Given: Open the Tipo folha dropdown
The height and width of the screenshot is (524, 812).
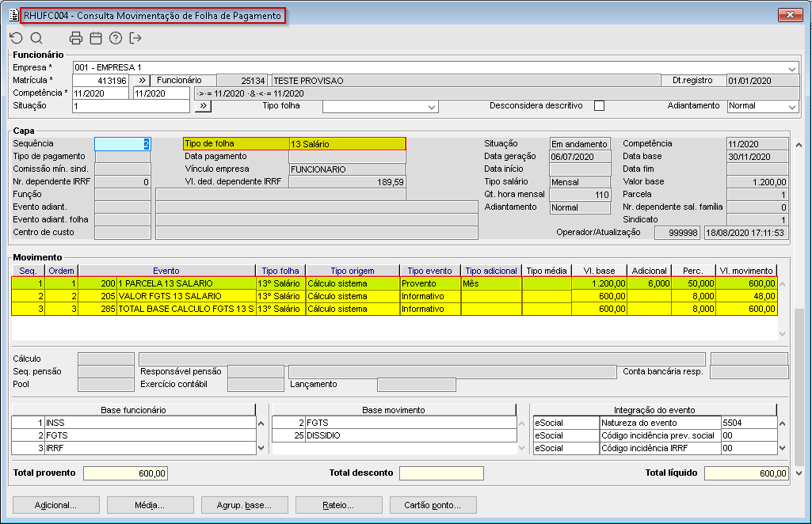Looking at the screenshot, I should [x=432, y=107].
